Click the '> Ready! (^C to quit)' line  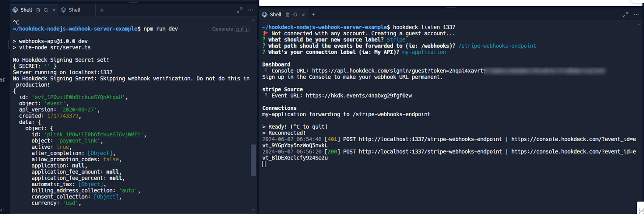pyautogui.click(x=295, y=126)
